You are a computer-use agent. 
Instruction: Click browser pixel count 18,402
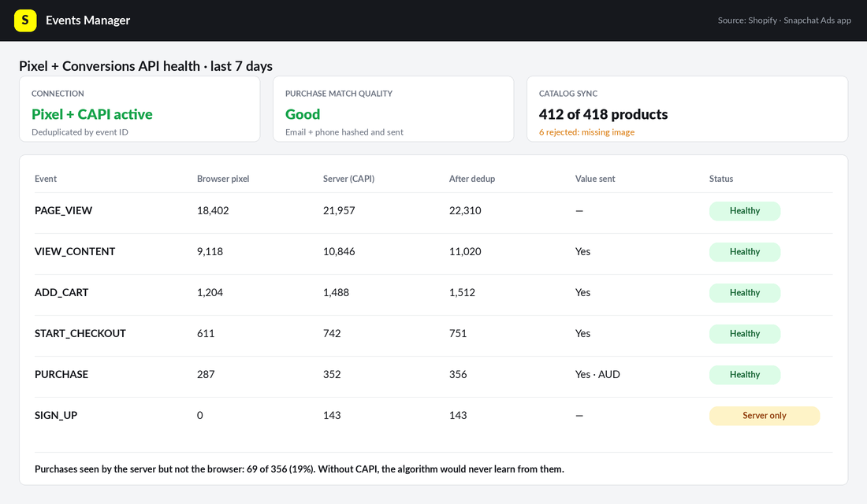(213, 210)
